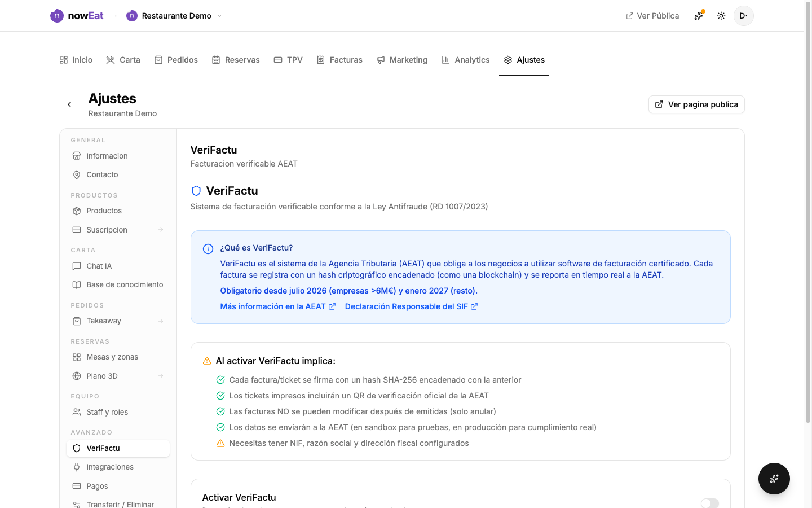812x508 pixels.
Task: Open the Pedidos tab
Action: [176, 60]
